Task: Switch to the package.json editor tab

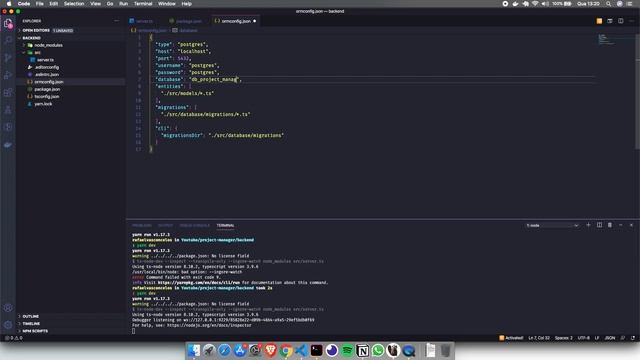Action: (188, 21)
